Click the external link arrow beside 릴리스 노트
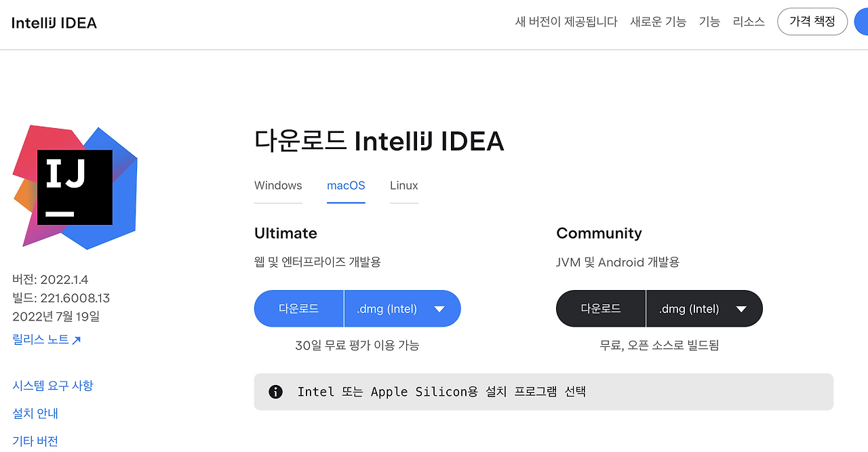This screenshot has height=452, width=868. [77, 340]
